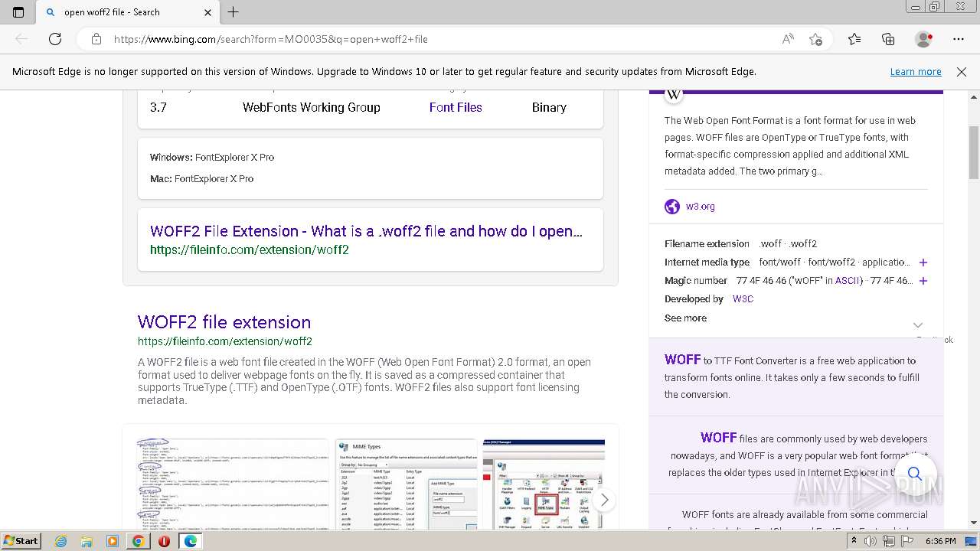Open the 'WOFF2 file extension' result heading
Viewport: 980px width, 551px height.
point(224,322)
